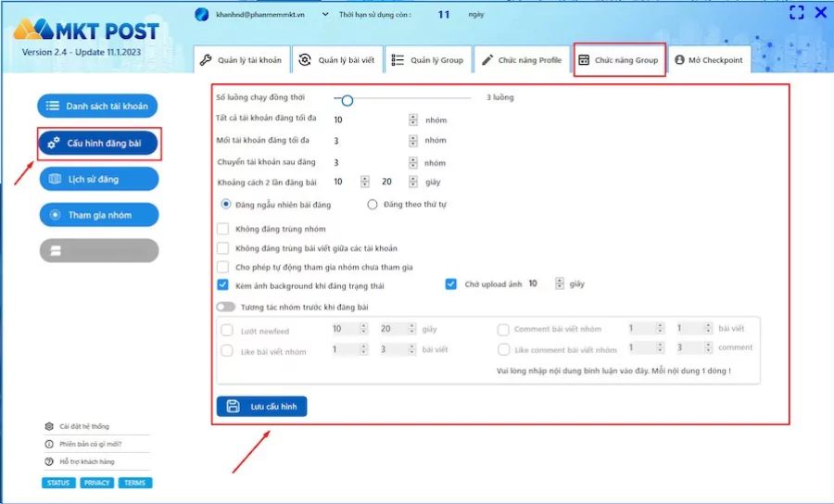Click the gear icon beside Cài đặt hệ thống
This screenshot has height=504, width=834.
pos(49,426)
